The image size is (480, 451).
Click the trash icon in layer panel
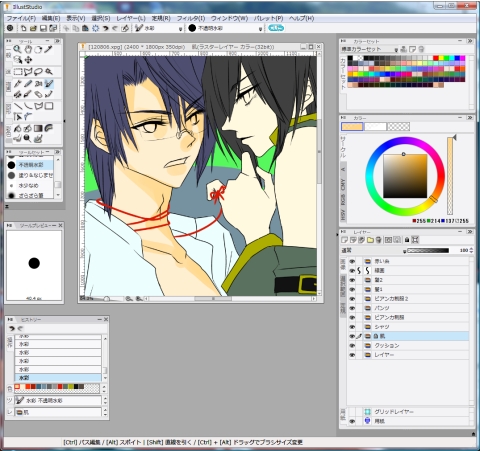click(x=378, y=240)
